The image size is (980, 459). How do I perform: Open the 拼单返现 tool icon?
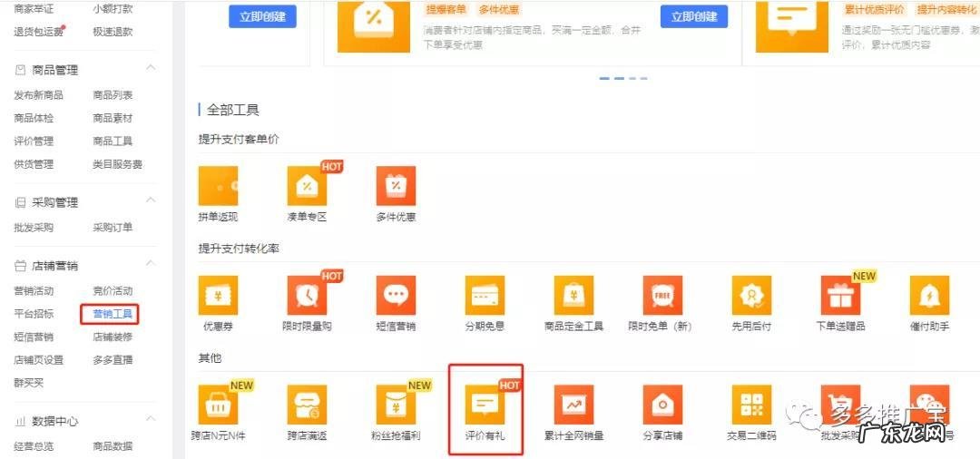218,185
